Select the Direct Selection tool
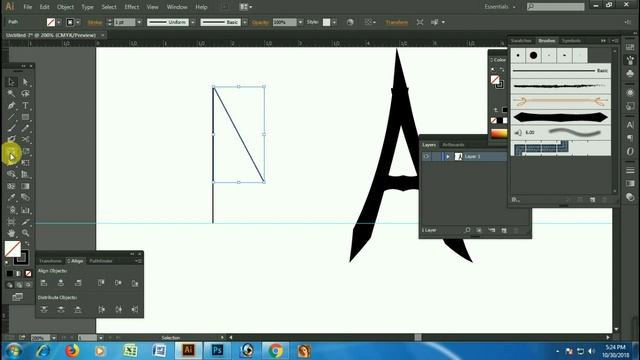This screenshot has height=360, width=640. tap(25, 82)
